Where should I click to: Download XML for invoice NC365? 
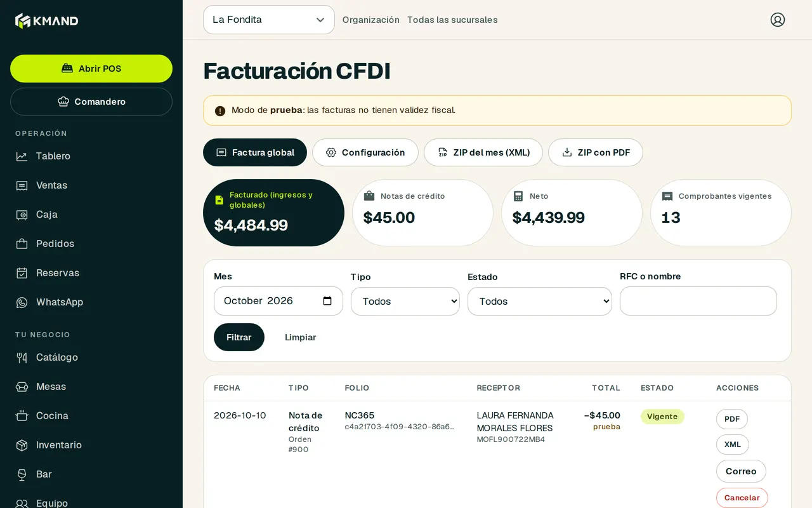(733, 444)
